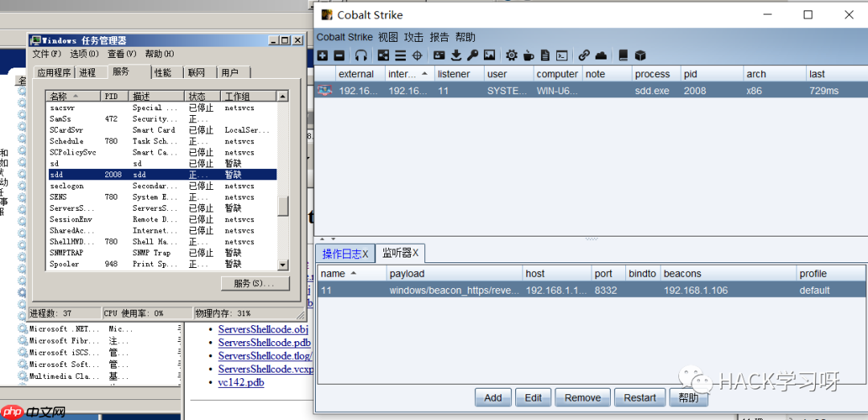868x420 pixels.
Task: Open the Cobalt Strike menu
Action: pos(344,38)
